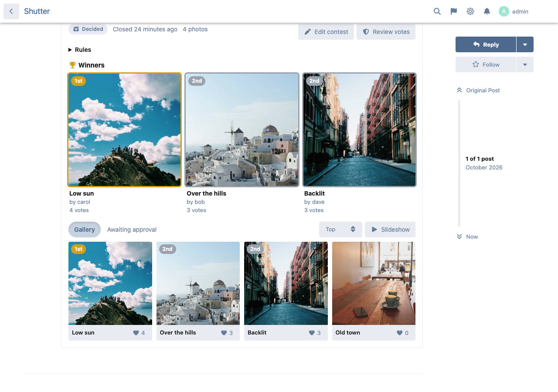Screen dimensions: 558x392
Task: Open the Low sun gallery thumbnail
Action: (x=110, y=283)
